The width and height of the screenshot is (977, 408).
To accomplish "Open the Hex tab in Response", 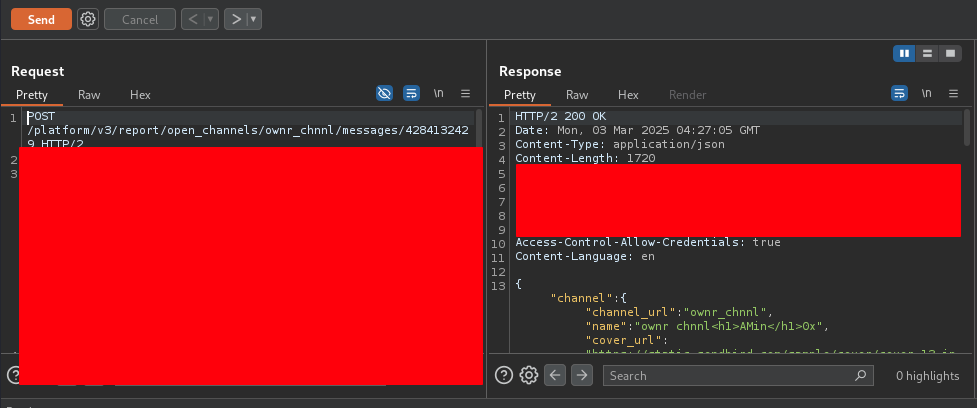I will pos(628,95).
